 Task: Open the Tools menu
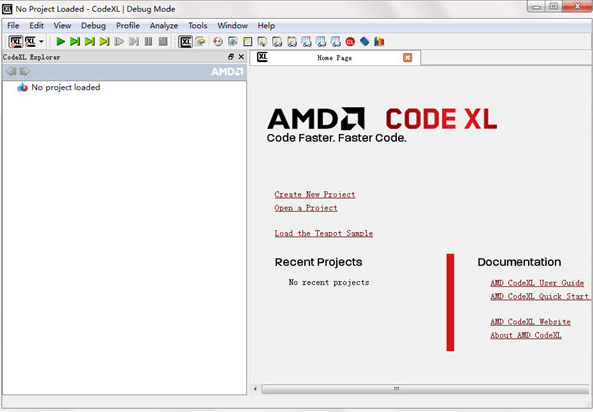pos(198,26)
